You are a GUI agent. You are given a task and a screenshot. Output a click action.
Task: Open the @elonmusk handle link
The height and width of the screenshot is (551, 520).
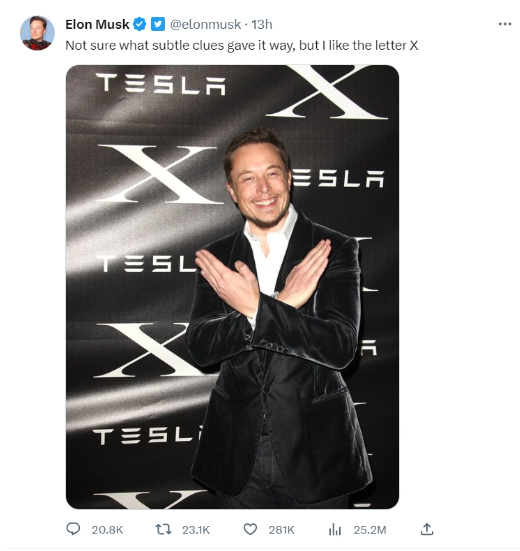click(x=206, y=24)
